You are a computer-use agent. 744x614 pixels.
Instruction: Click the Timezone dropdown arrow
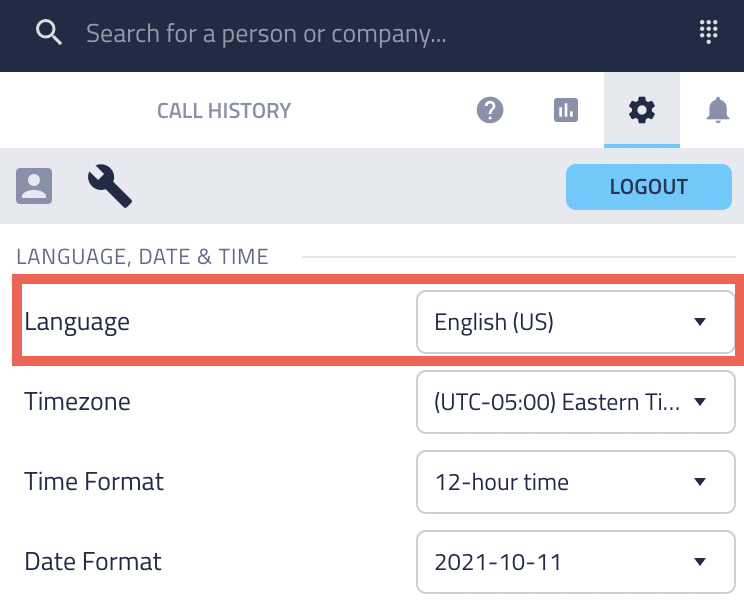pos(699,402)
